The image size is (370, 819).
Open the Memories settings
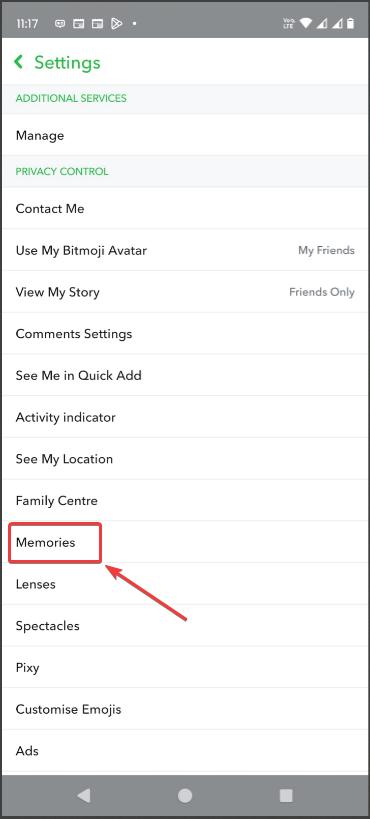tap(185, 542)
